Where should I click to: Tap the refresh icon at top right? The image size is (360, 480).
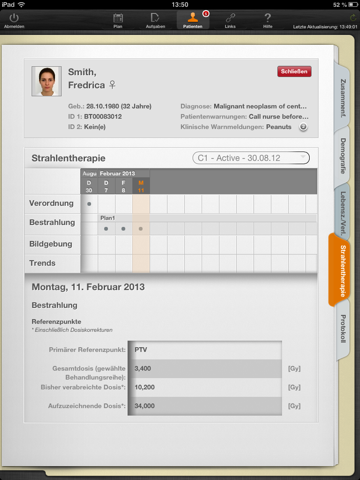pyautogui.click(x=352, y=17)
